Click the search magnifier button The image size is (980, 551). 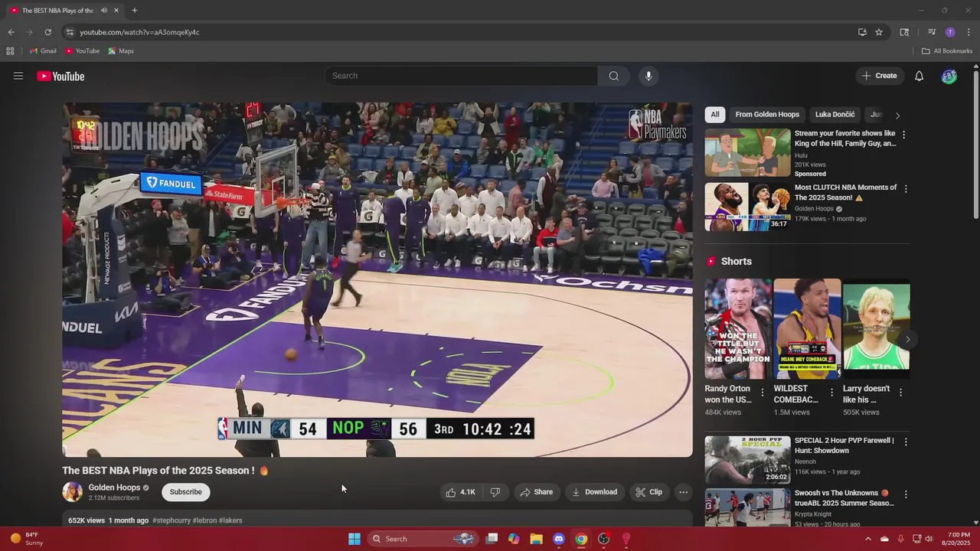pyautogui.click(x=613, y=76)
